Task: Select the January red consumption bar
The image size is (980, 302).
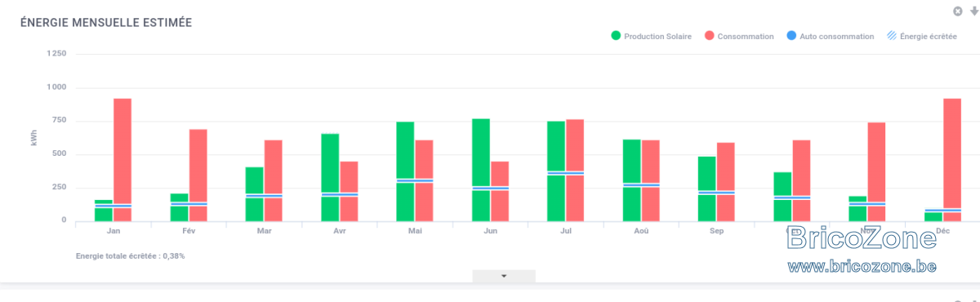Action: tap(122, 159)
